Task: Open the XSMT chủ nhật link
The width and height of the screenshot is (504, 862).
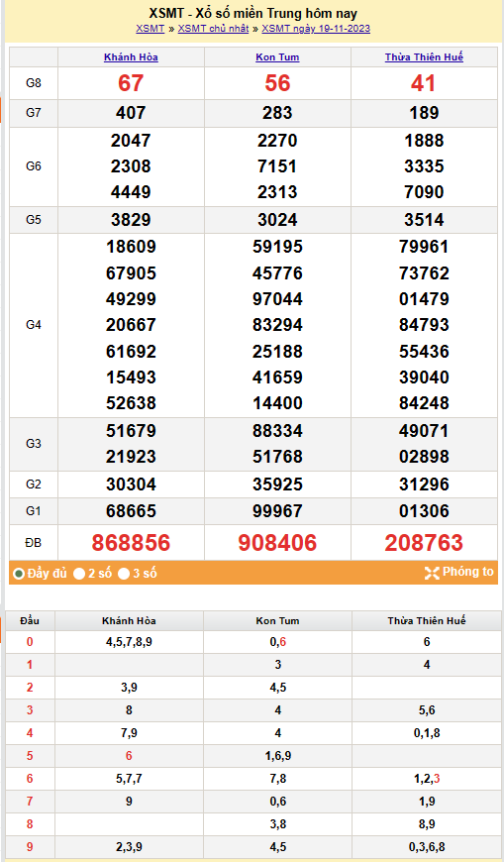Action: point(213,29)
